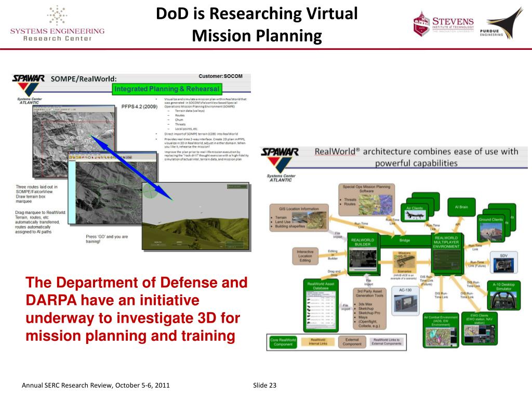
Task: Select the 'PFPS 4.2 (2009)' label
Action: [x=139, y=107]
